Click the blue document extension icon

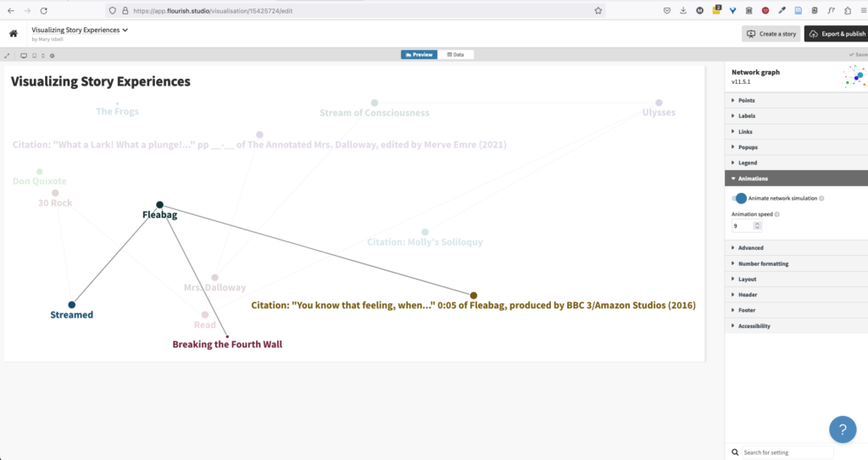798,10
